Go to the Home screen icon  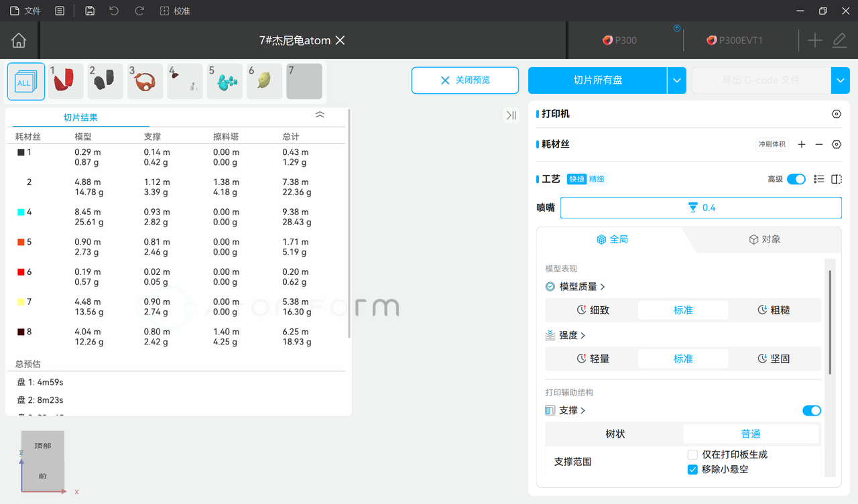pyautogui.click(x=19, y=40)
